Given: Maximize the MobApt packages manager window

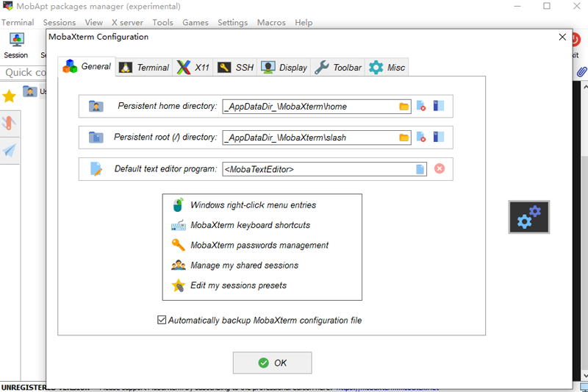Looking at the screenshot, I should tap(547, 6).
